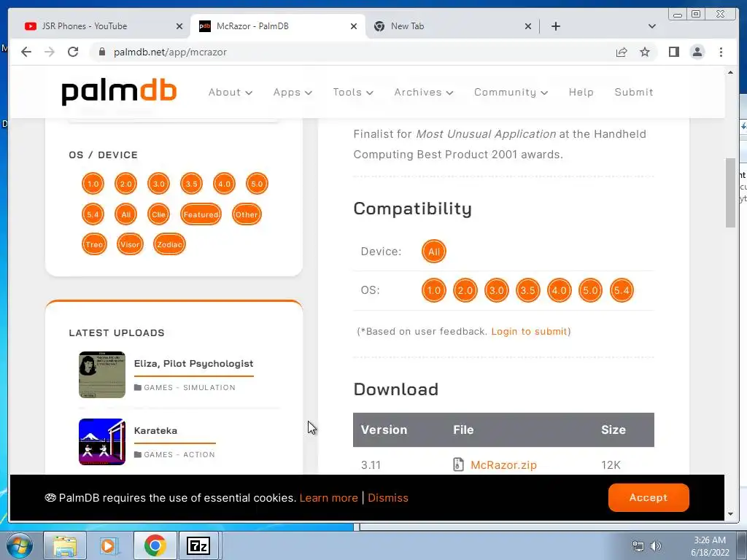This screenshot has width=747, height=560.
Task: Dismiss the cookie notice
Action: coord(388,498)
